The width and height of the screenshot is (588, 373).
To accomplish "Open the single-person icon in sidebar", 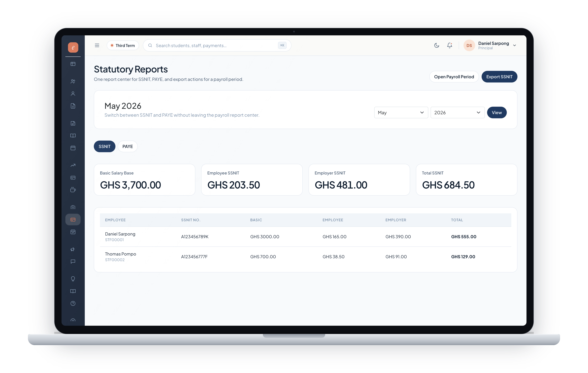I will pyautogui.click(x=73, y=93).
